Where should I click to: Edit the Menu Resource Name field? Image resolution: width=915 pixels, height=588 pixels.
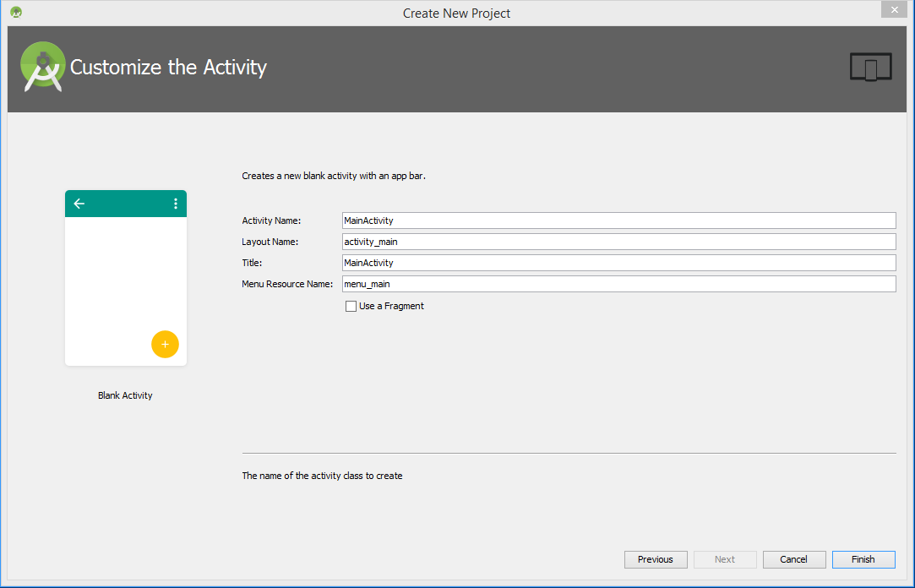tap(618, 284)
